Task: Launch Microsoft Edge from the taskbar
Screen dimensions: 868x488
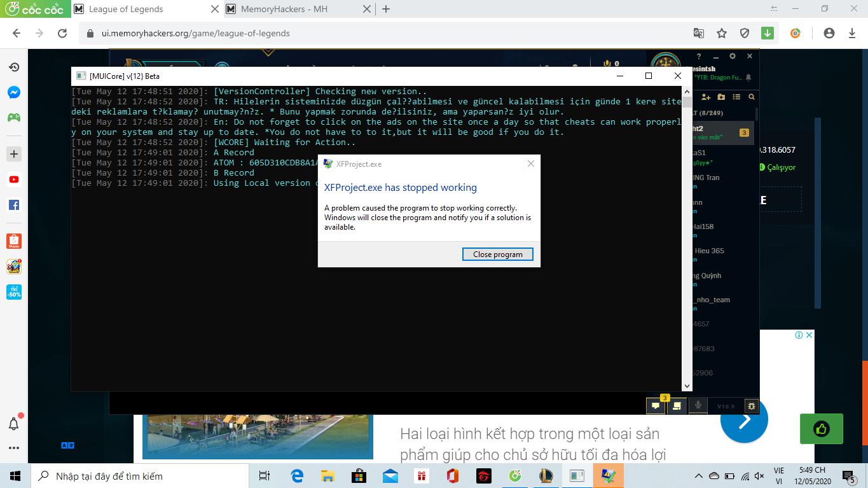Action: point(297,476)
